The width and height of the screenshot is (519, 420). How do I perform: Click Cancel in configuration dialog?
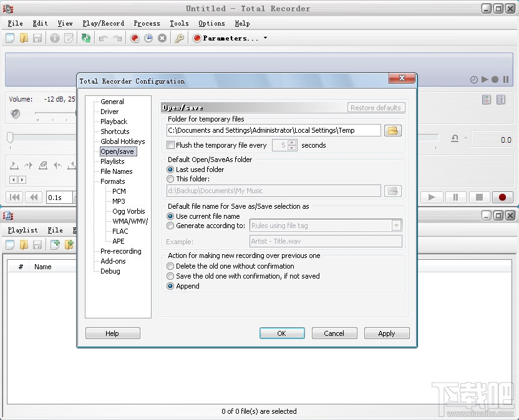(334, 333)
